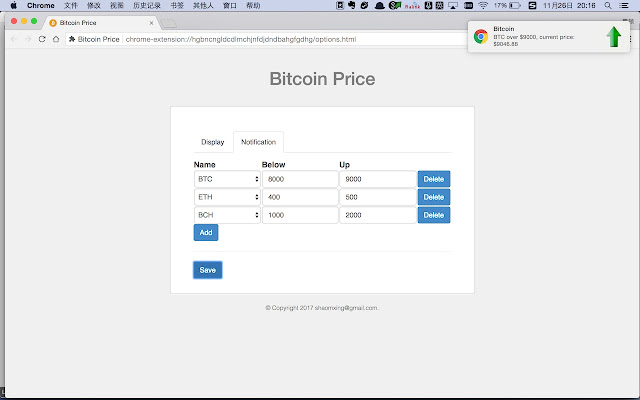Open Spotlight search magnifier

click(608, 5)
